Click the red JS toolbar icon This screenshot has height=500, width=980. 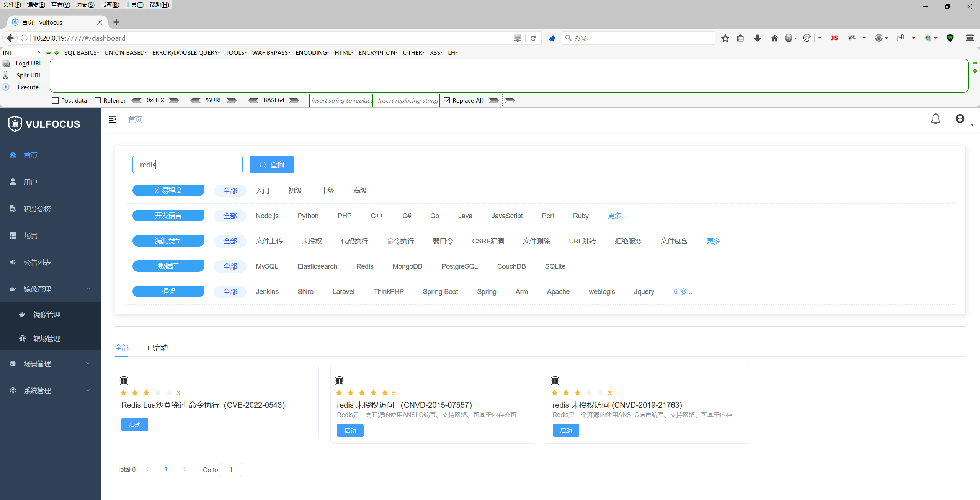pyautogui.click(x=835, y=38)
